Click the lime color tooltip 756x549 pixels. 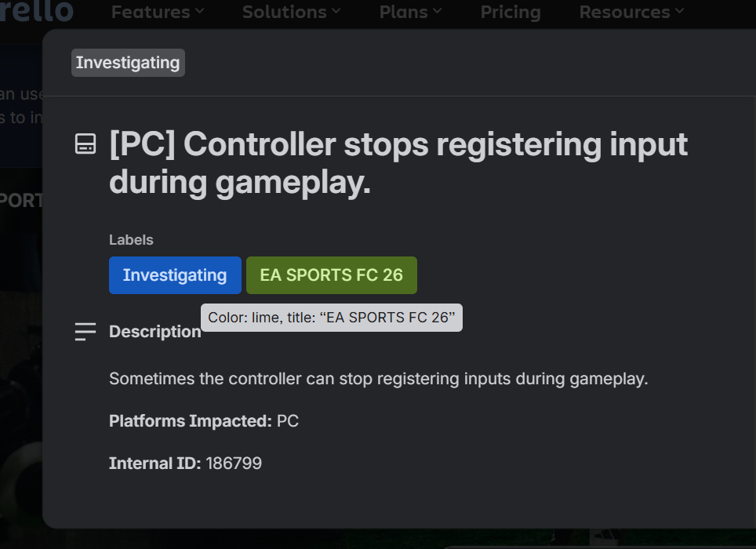tap(332, 318)
